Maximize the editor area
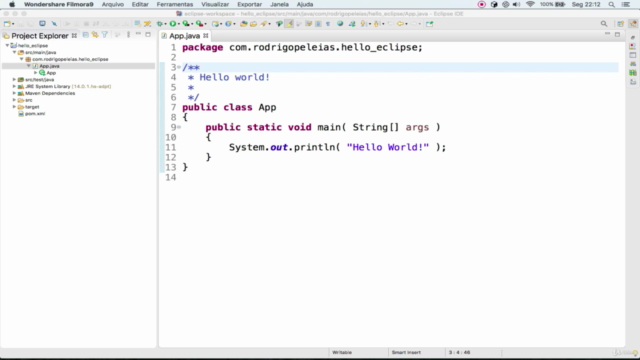 tap(617, 34)
